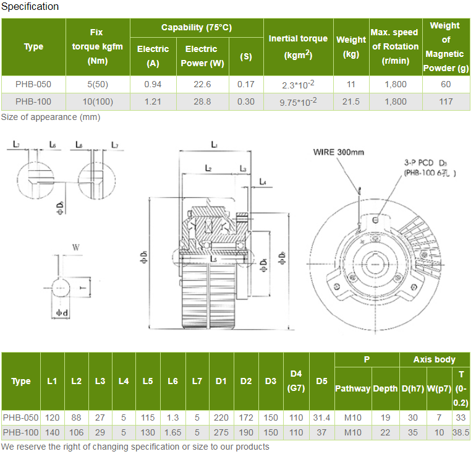Select the shaft keyway diagram with W and T
Image resolution: width=476 pixels, height=454 pixels.
68,285
